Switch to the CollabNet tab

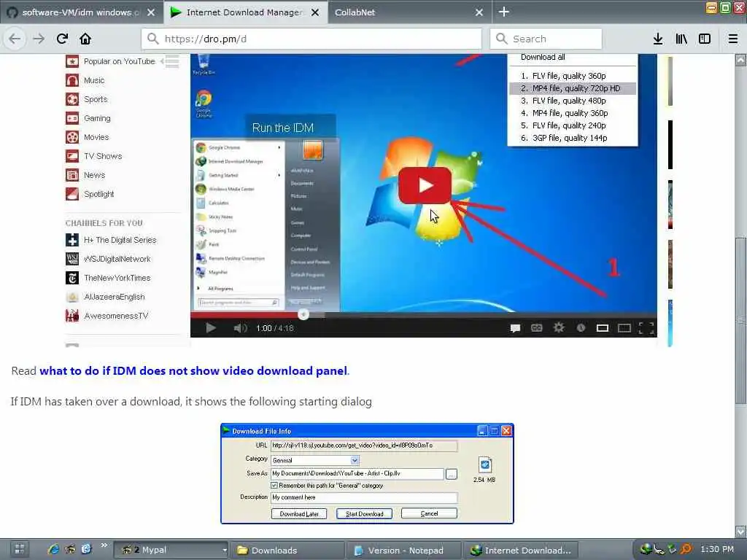pyautogui.click(x=355, y=12)
